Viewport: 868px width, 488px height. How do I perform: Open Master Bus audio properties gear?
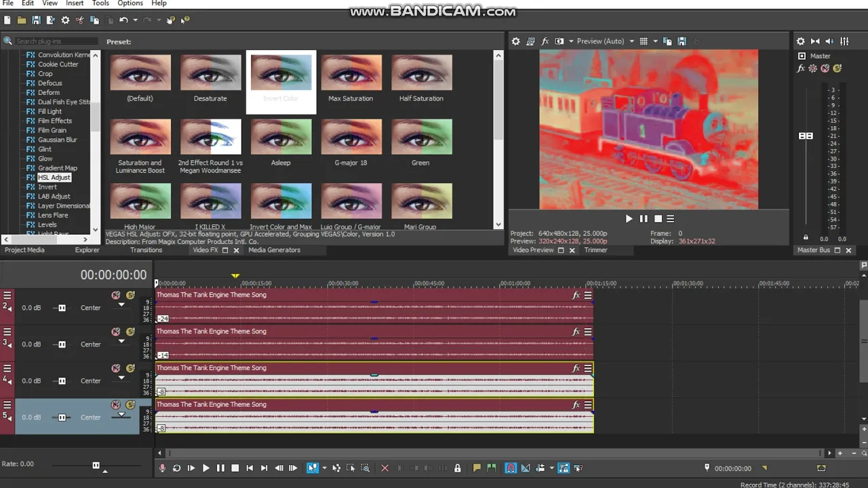click(800, 41)
